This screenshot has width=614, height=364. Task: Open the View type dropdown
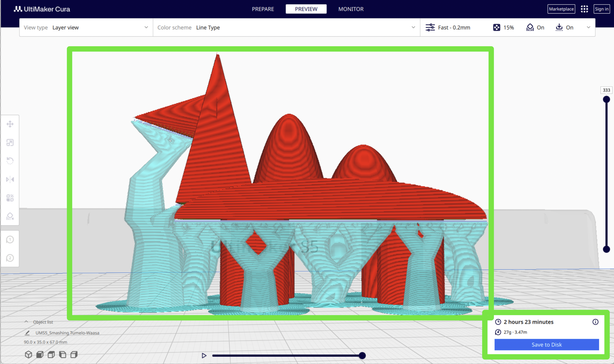(x=86, y=28)
